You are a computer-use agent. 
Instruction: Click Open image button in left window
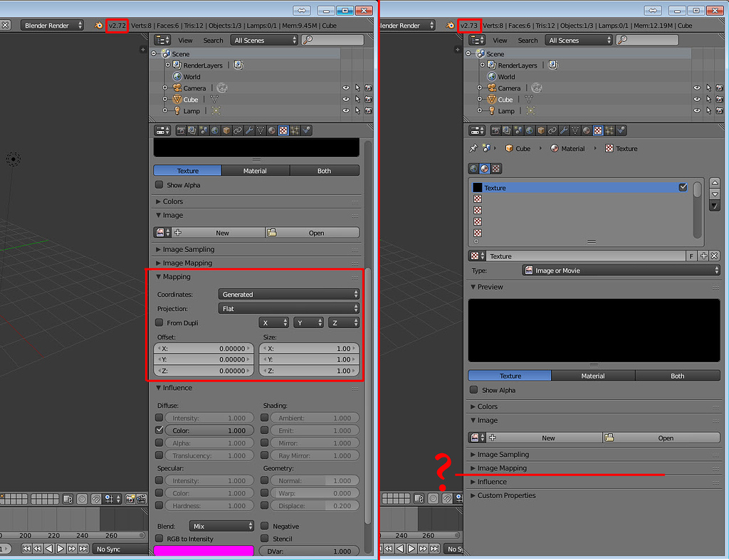click(x=313, y=233)
